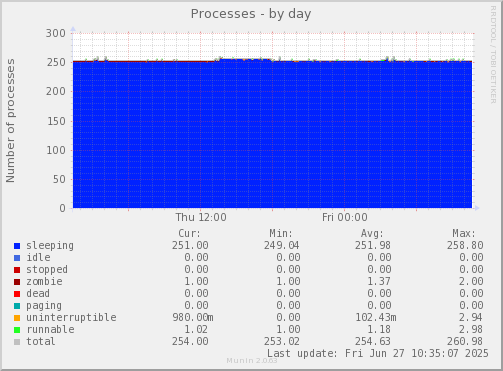Screen dimensions: 503x371
Task: Click the 'Min:' column header
Action: pos(281,233)
